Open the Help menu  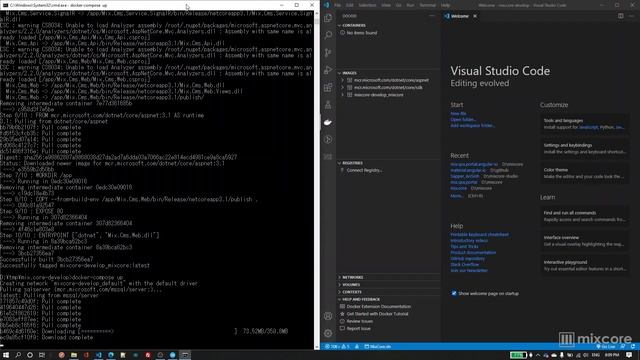pos(445,5)
